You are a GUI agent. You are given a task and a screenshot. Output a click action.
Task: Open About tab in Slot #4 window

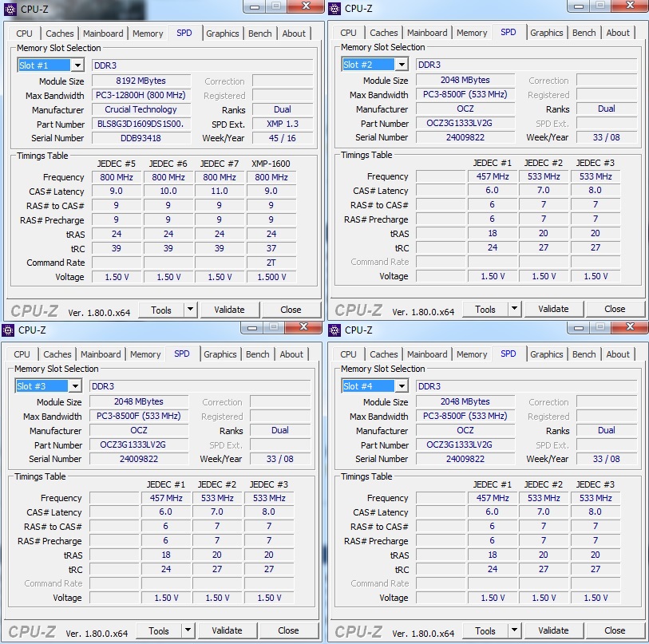[618, 354]
